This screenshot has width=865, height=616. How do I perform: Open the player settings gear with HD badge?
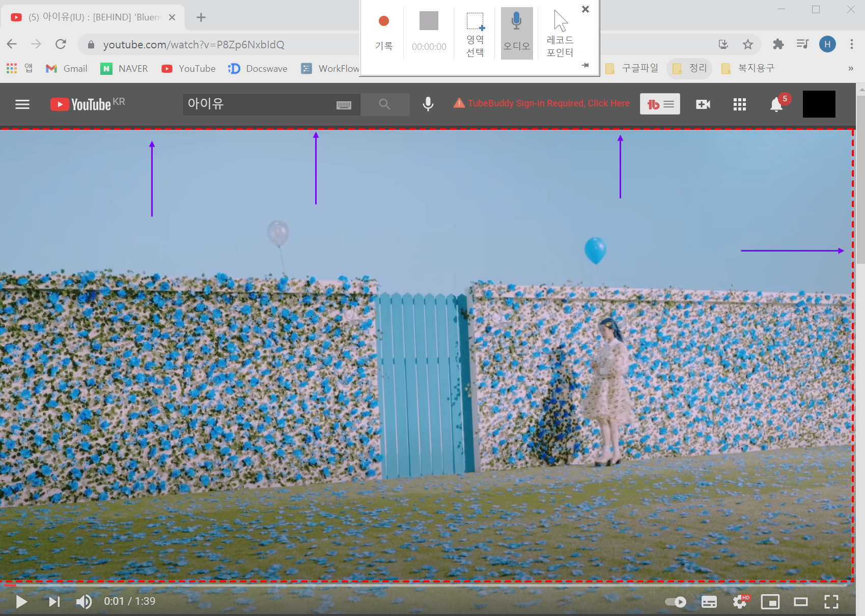pyautogui.click(x=741, y=602)
